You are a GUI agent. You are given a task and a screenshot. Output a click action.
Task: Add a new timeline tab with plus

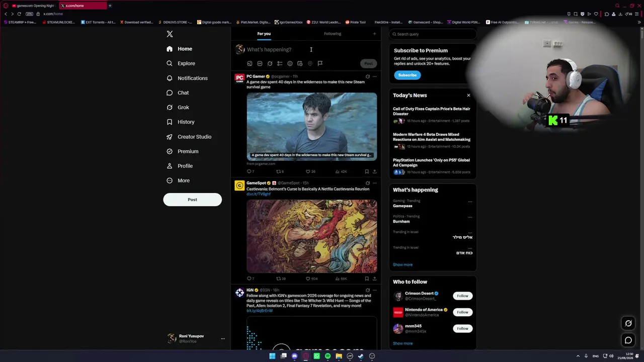tap(374, 34)
